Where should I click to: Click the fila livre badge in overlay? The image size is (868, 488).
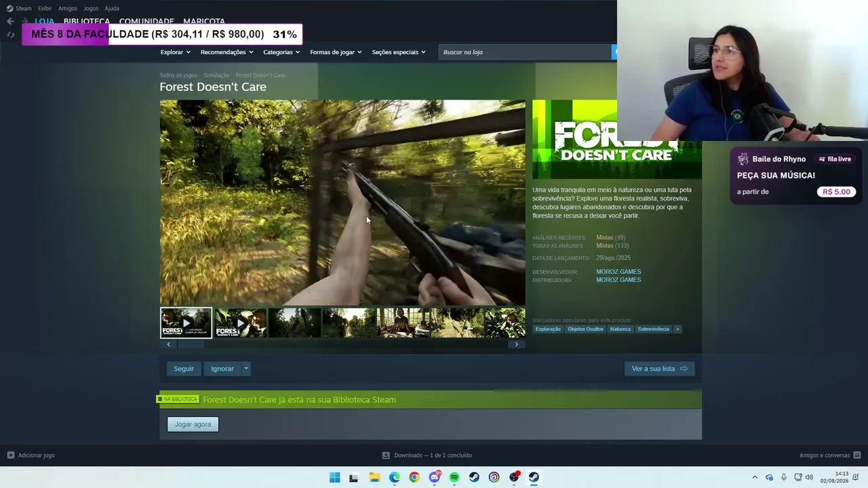point(835,159)
